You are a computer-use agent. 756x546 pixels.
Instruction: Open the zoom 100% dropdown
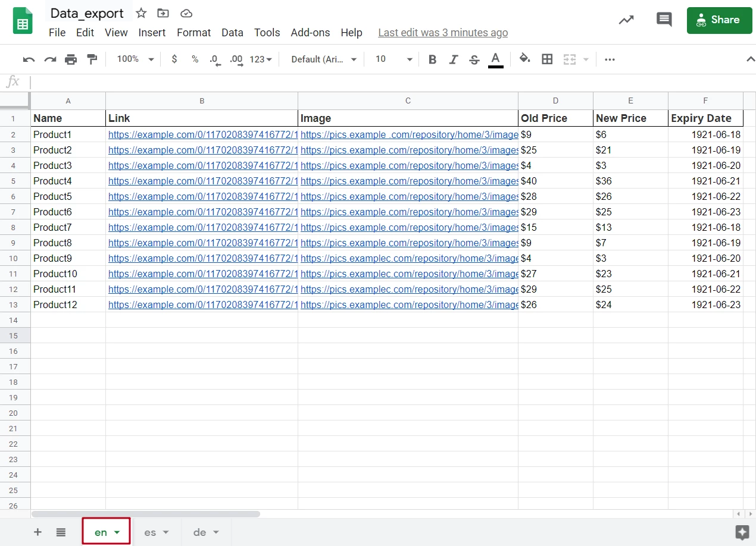coord(135,59)
